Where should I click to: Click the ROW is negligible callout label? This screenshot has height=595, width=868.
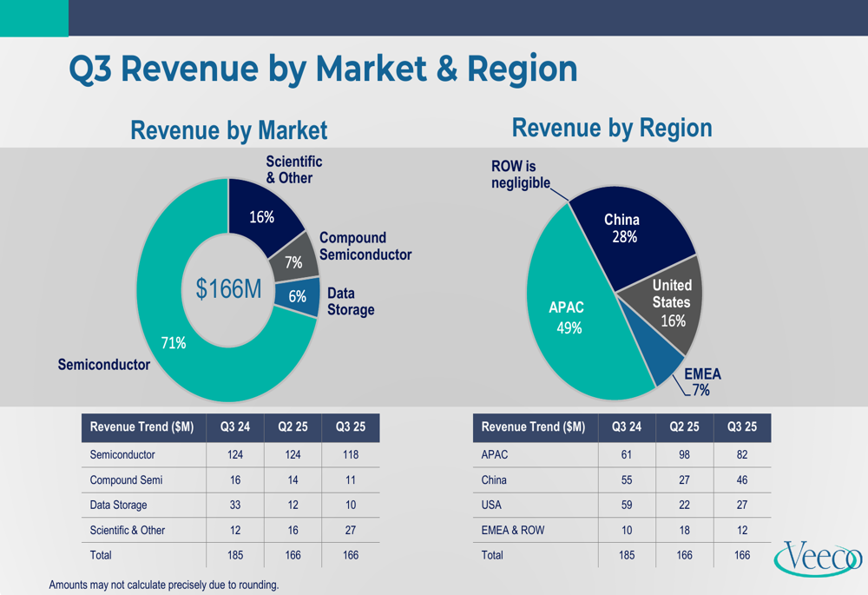click(520, 175)
